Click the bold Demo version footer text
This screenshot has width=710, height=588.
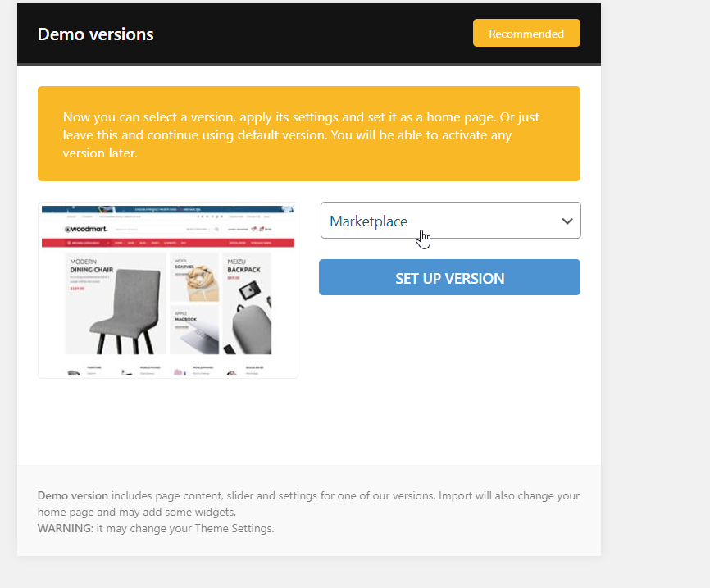point(73,496)
